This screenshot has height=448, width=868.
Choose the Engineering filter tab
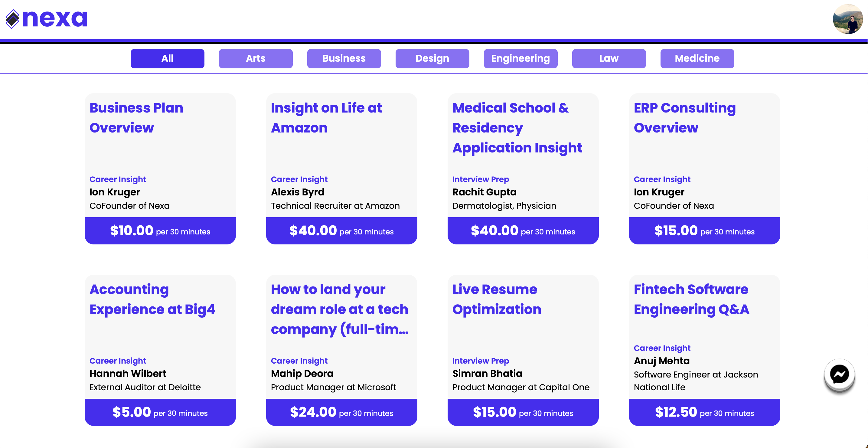tap(520, 58)
